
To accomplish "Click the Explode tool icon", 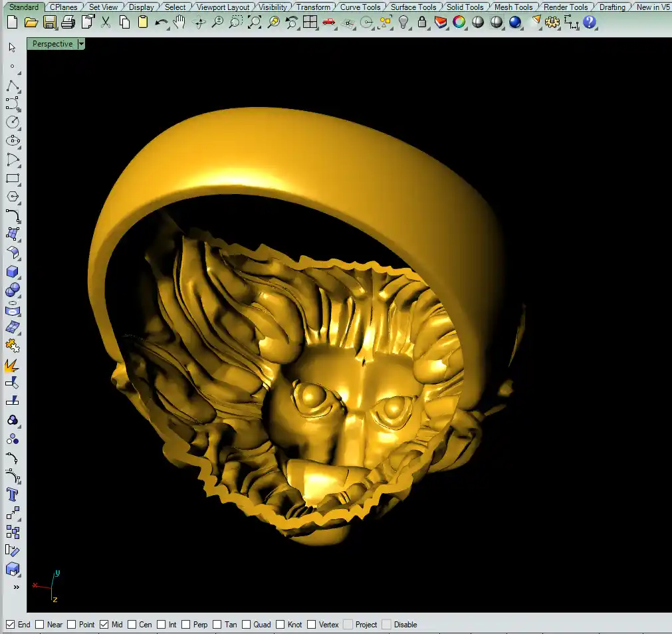I will (12, 365).
